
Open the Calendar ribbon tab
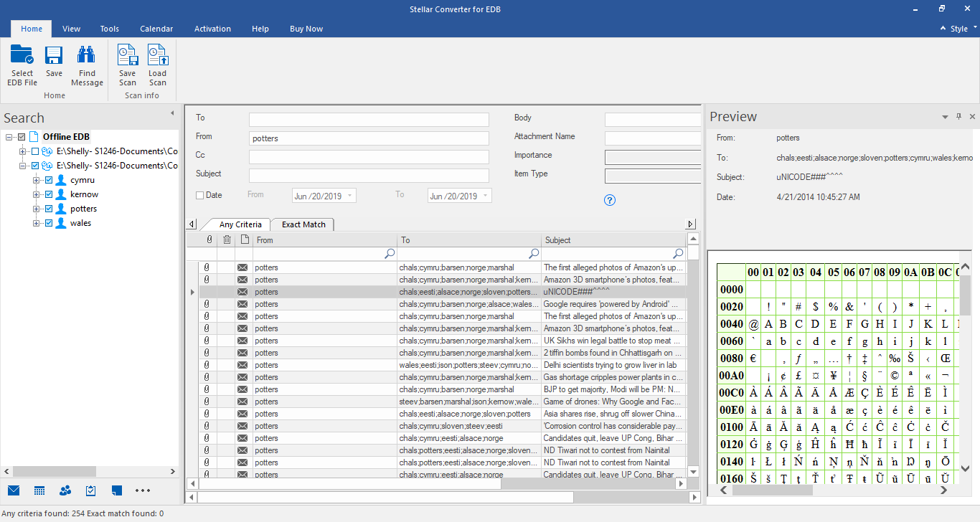coord(156,29)
